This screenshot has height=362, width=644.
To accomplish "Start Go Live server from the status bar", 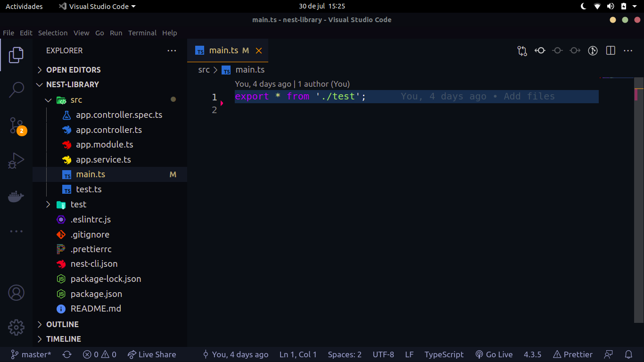I will [x=494, y=354].
